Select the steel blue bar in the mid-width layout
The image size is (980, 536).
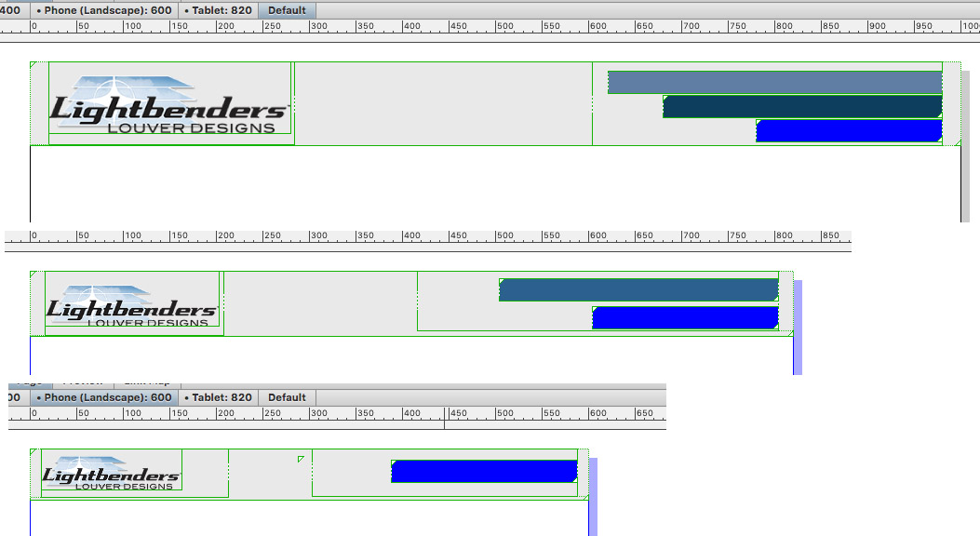coord(638,289)
